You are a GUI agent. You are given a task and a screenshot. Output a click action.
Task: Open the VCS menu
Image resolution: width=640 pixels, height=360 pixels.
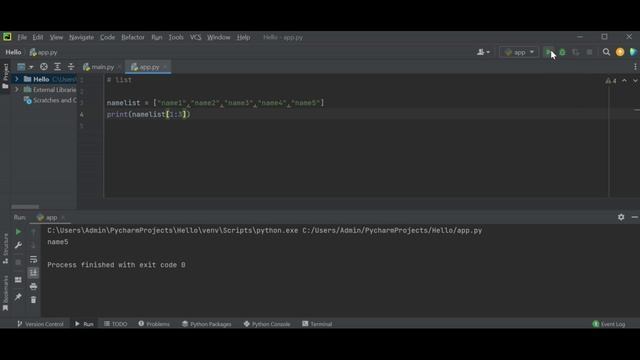pos(196,37)
